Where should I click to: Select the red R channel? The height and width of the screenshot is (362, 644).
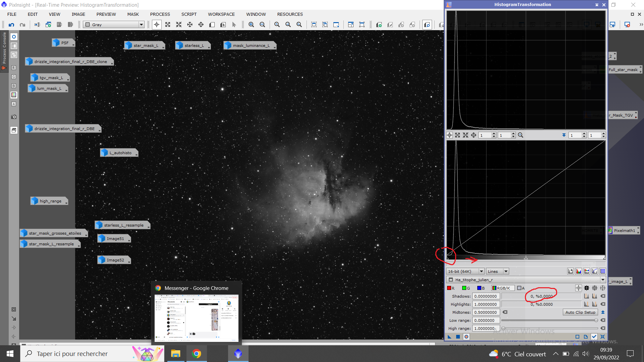[x=450, y=288]
